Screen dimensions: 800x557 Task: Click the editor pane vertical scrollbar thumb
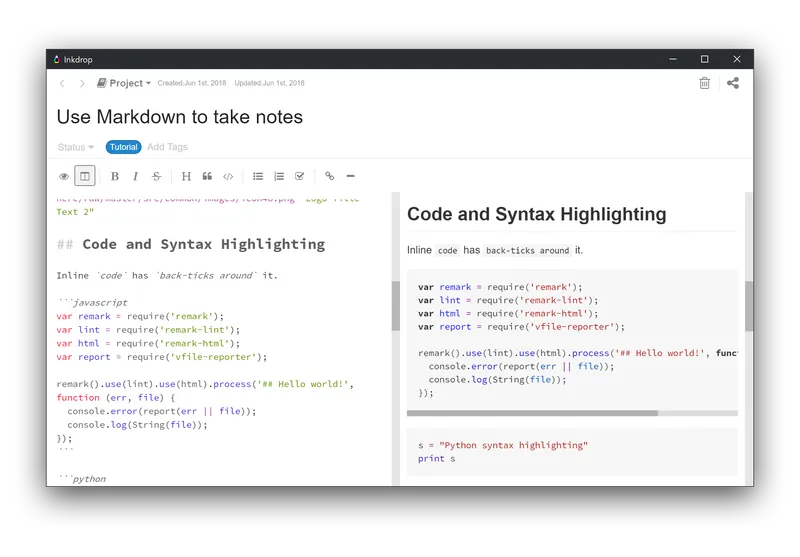[x=395, y=306]
